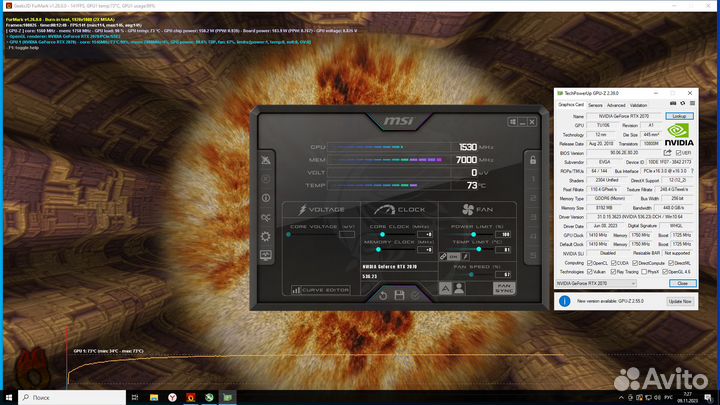Switch to the Validation tab in GPU-Z
Screen dimensions: 720x405
pos(638,105)
